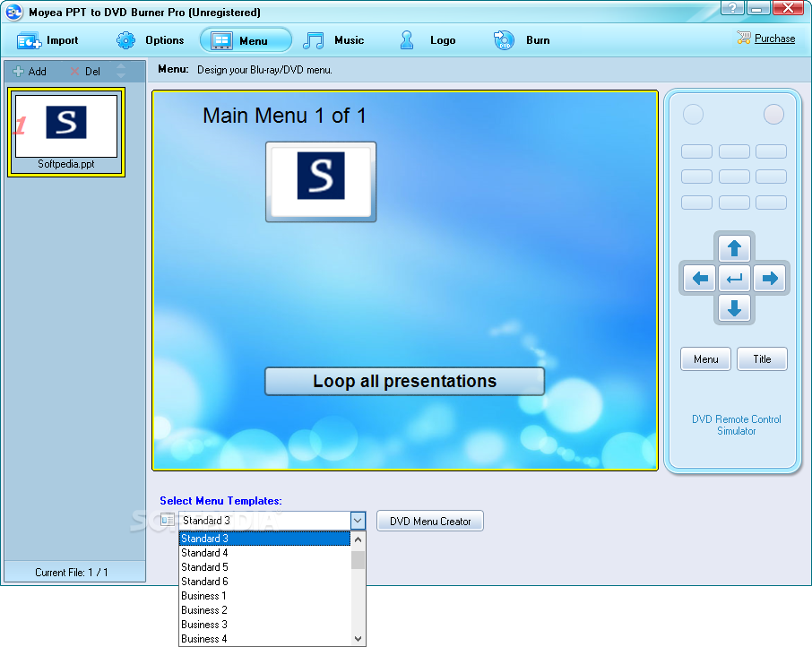Choose Standard 4 template
The width and height of the screenshot is (812, 647).
point(264,553)
